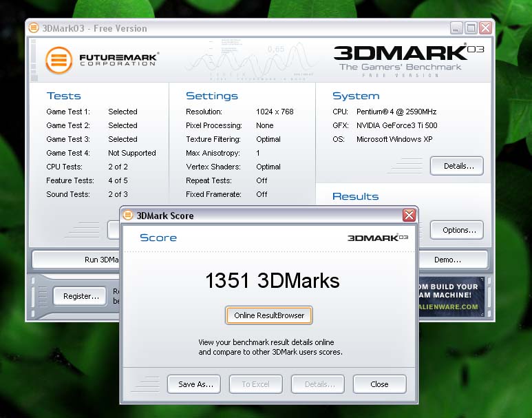This screenshot has width=532, height=418.
Task: Click the Tests section heading
Action: (64, 96)
